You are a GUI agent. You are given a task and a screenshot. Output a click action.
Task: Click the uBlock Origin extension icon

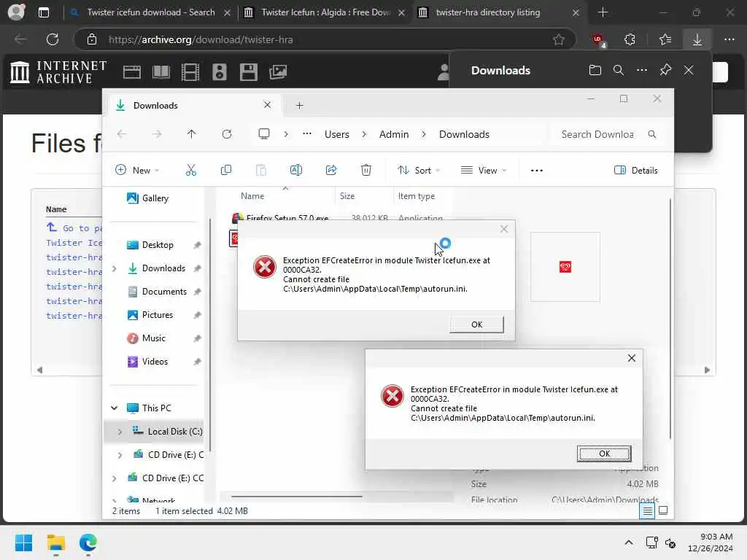(x=598, y=40)
